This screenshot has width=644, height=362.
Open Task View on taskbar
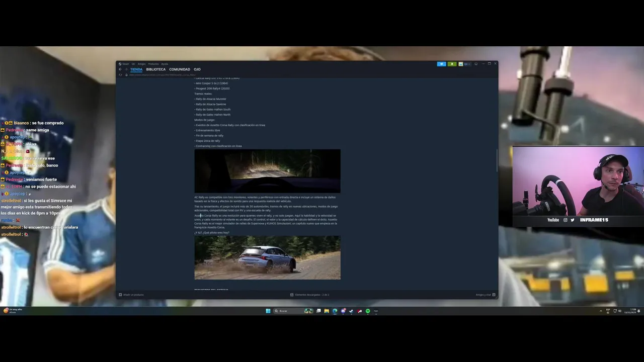pyautogui.click(x=318, y=311)
